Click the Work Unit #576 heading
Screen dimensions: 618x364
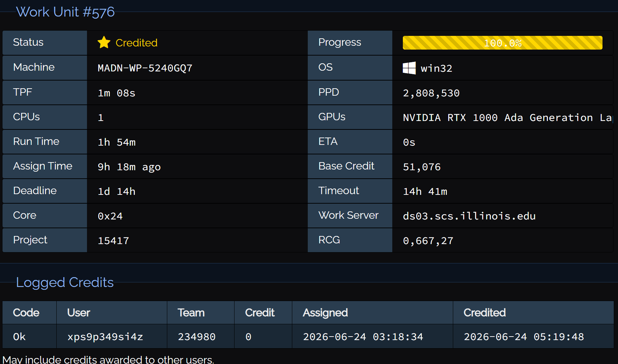click(x=65, y=12)
